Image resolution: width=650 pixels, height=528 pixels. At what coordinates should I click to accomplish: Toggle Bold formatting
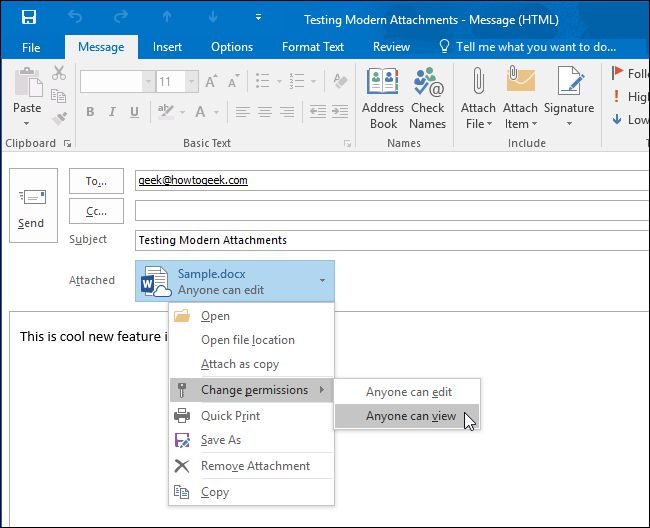(x=90, y=111)
